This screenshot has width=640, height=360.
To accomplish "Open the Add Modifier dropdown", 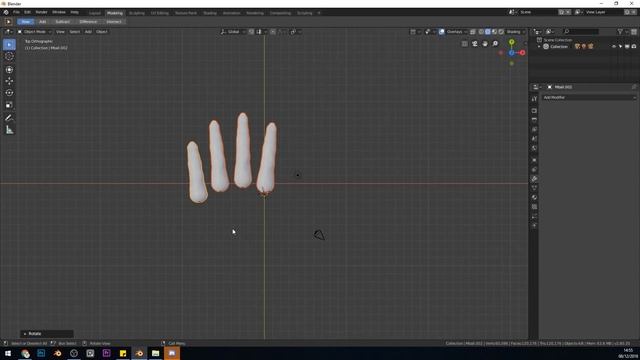I will tap(589, 98).
